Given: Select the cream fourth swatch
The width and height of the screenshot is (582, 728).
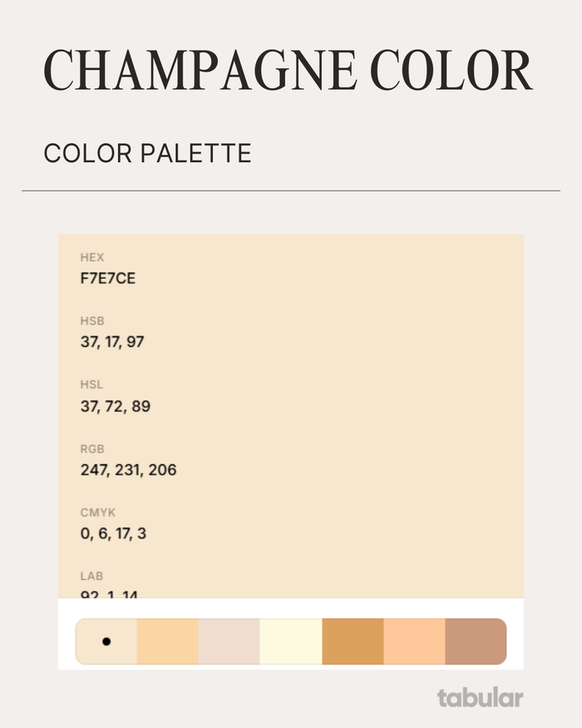Looking at the screenshot, I should pyautogui.click(x=290, y=641).
